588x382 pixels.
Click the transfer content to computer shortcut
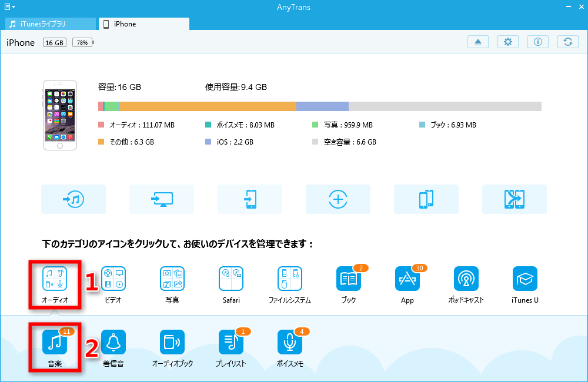[162, 199]
